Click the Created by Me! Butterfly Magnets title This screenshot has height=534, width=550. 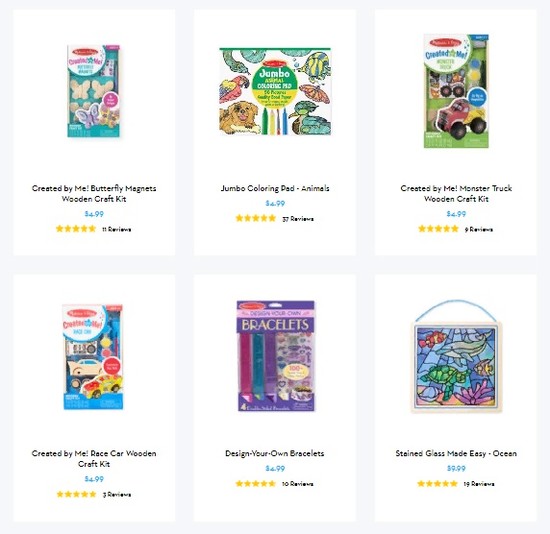click(x=94, y=194)
